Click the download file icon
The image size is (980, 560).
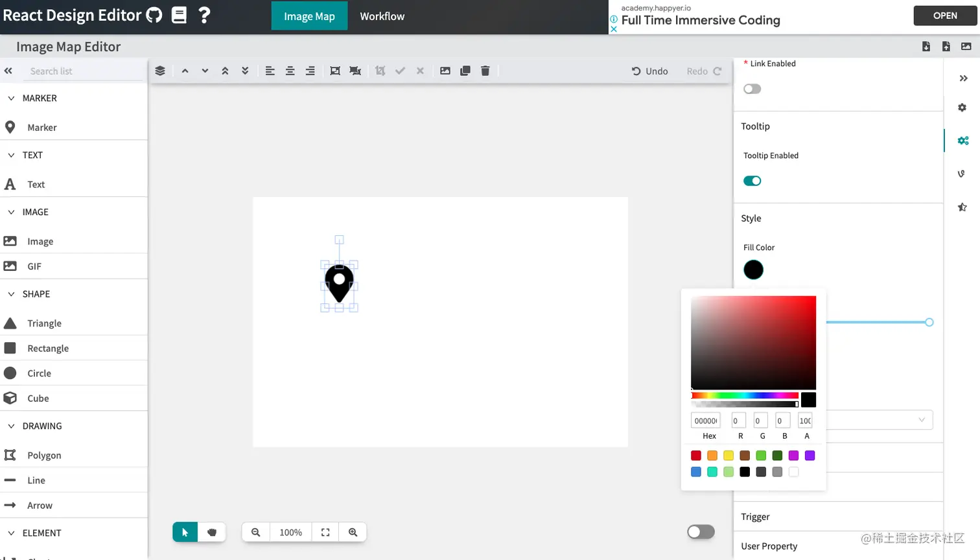click(926, 46)
